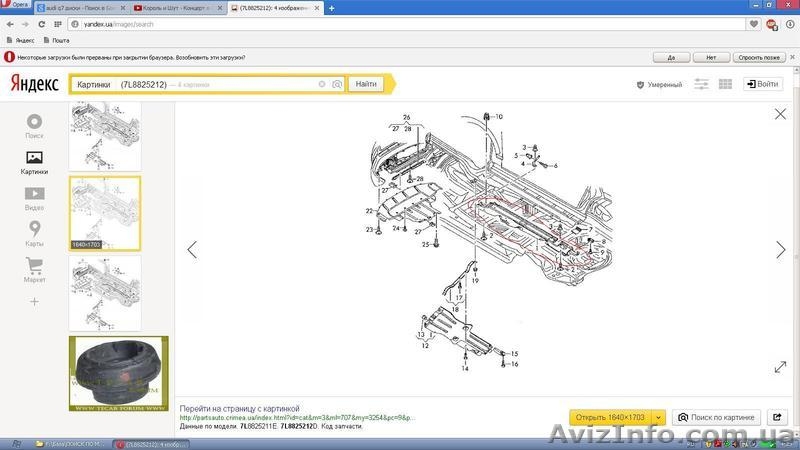Go to next image with right arrow
Image resolution: width=800 pixels, height=450 pixels.
pyautogui.click(x=780, y=250)
